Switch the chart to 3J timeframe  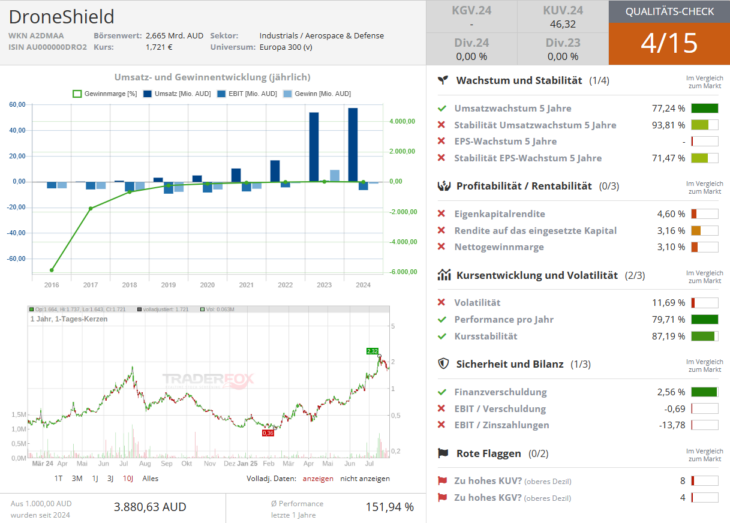click(x=110, y=478)
